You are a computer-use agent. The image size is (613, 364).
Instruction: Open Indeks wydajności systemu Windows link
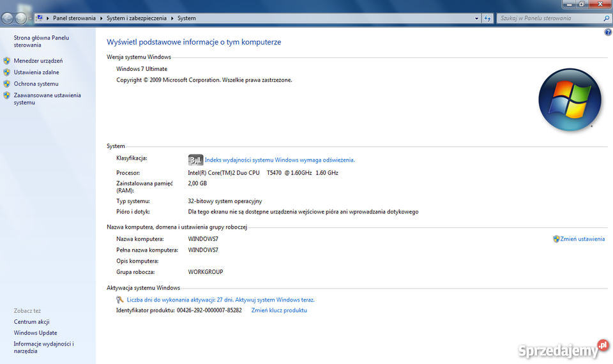click(x=280, y=160)
